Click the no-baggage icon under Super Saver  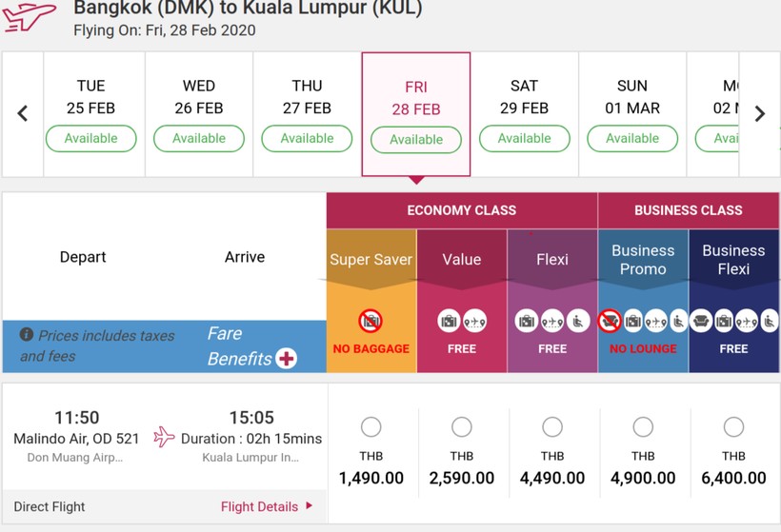(x=370, y=321)
